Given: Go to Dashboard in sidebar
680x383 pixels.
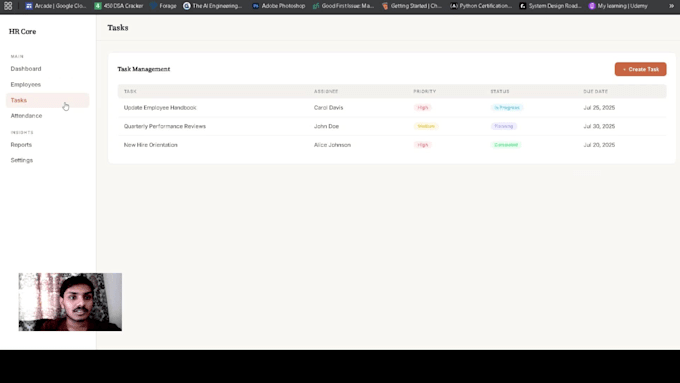Looking at the screenshot, I should [26, 69].
